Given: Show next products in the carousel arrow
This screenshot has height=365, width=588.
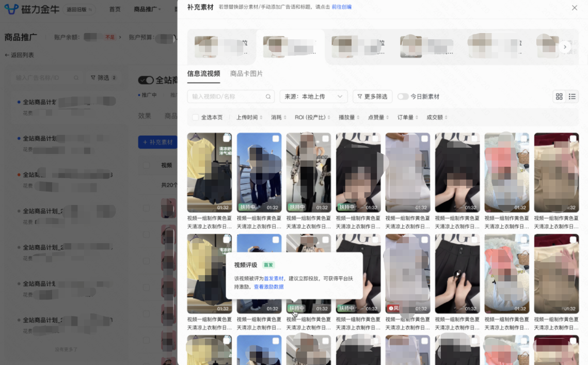Looking at the screenshot, I should point(565,47).
